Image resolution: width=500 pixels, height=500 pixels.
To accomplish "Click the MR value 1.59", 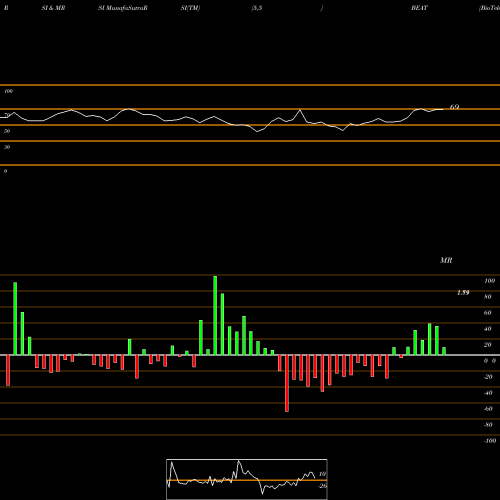I will pos(463,293).
